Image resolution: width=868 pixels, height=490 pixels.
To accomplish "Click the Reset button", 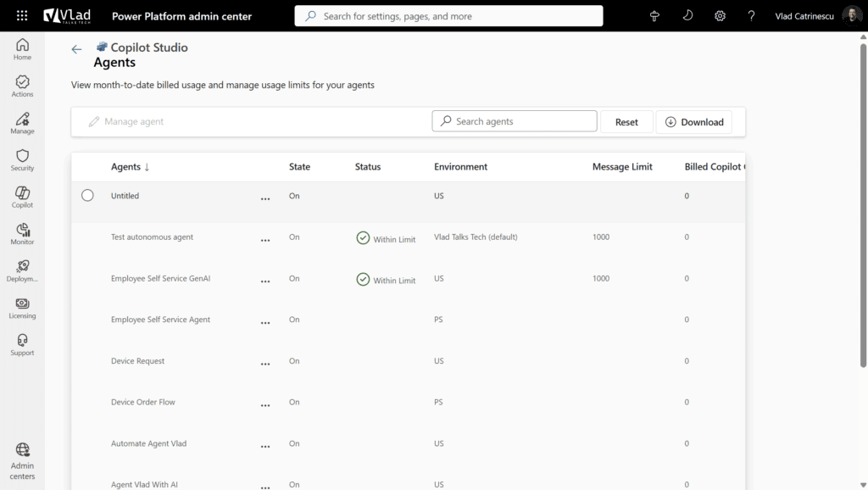I will [x=626, y=122].
